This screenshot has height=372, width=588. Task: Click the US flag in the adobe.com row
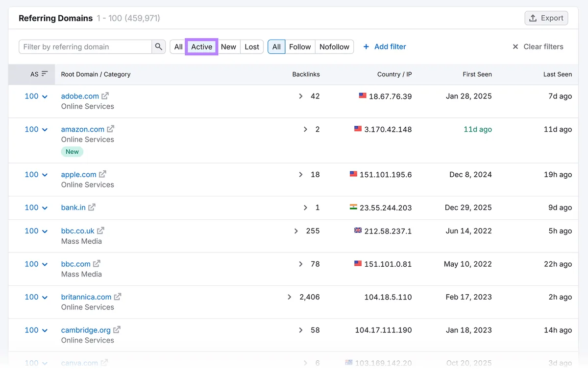(x=363, y=95)
